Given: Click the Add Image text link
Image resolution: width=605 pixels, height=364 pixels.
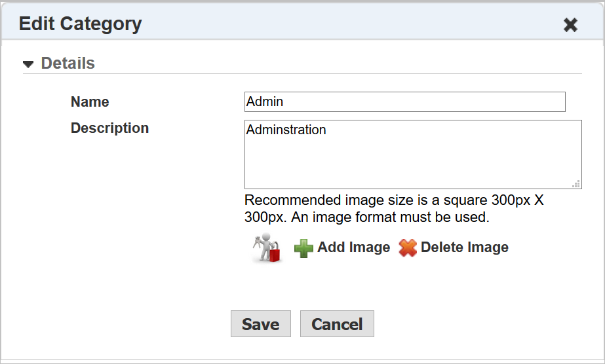Looking at the screenshot, I should (353, 247).
